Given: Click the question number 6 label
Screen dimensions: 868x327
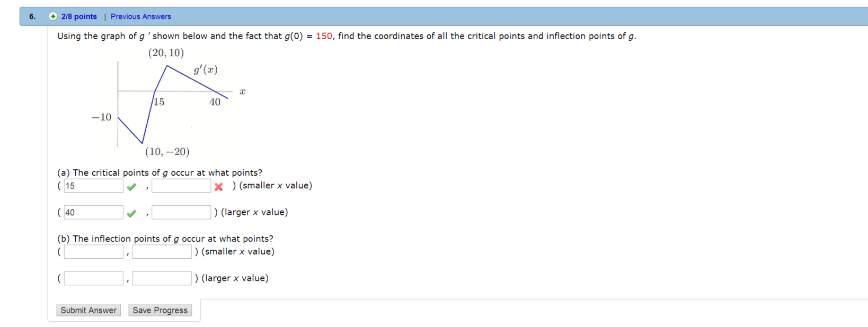Looking at the screenshot, I should point(31,16).
